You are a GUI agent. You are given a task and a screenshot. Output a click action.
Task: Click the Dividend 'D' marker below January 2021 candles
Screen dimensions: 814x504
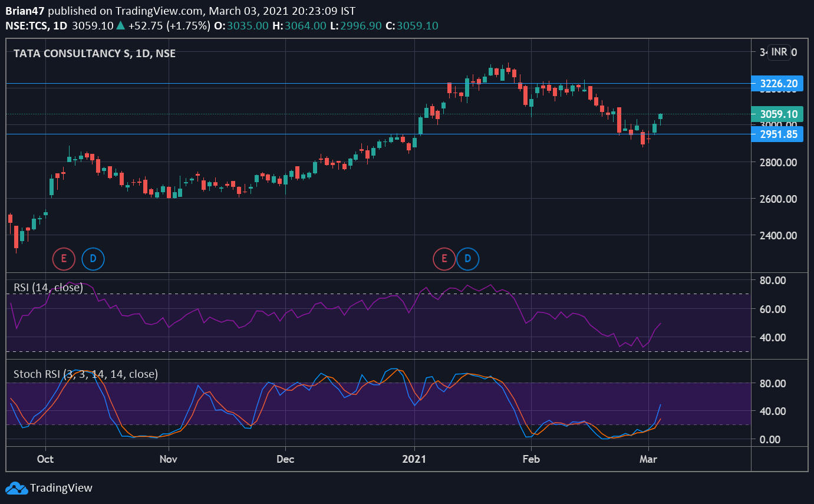tap(468, 258)
